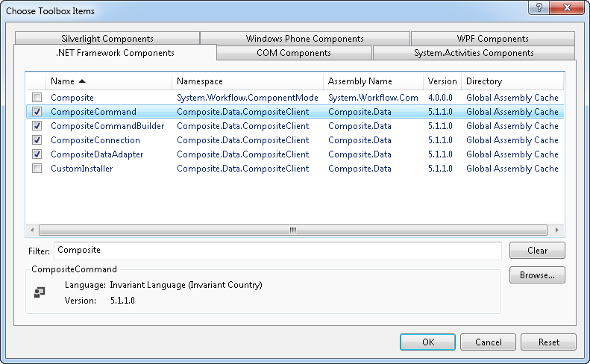Sort by the Namespace column header
590x364 pixels.
[248, 81]
